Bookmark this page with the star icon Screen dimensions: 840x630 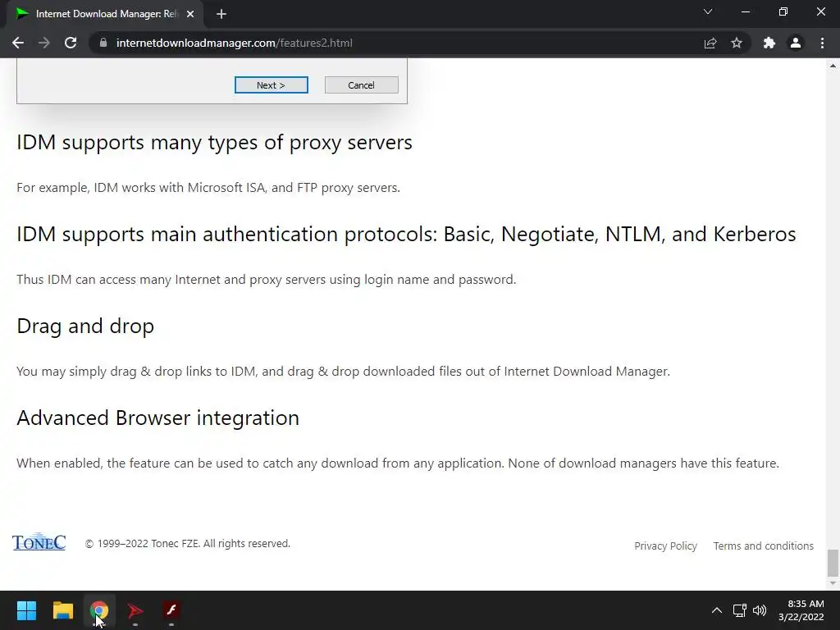click(737, 43)
